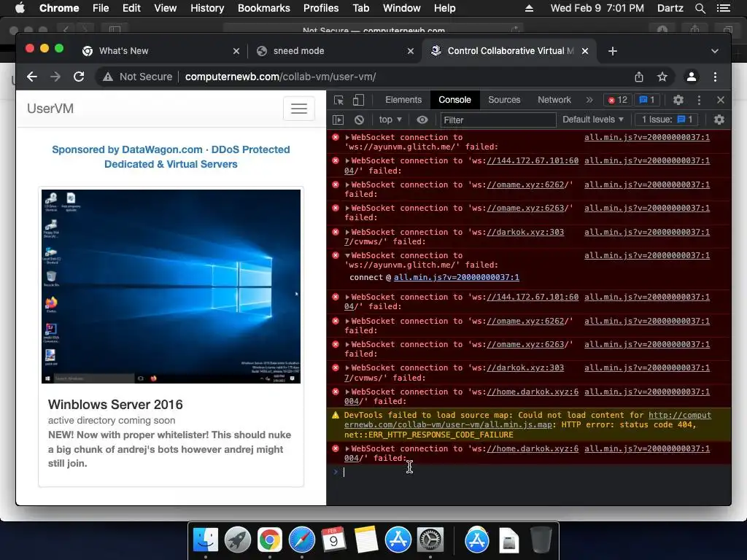
Task: Create a live expression eye icon
Action: [422, 120]
